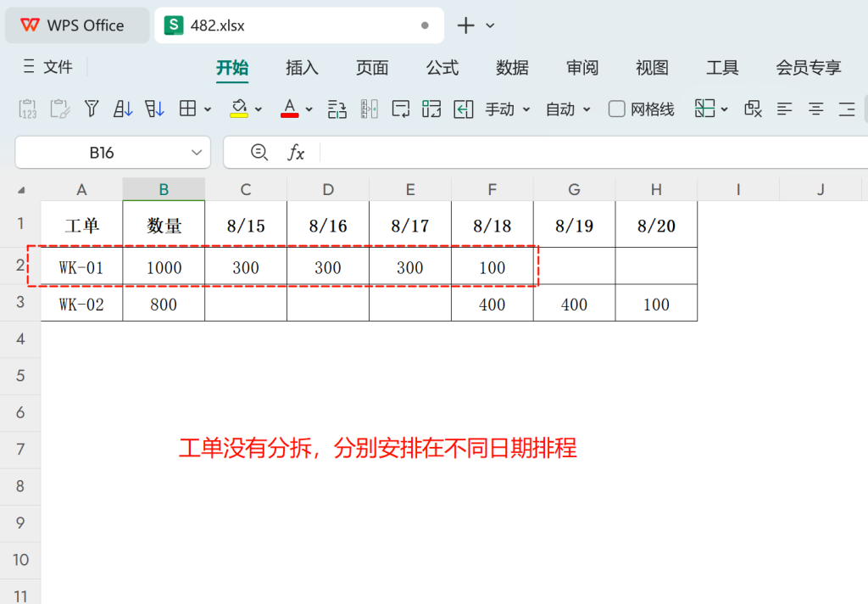The height and width of the screenshot is (604, 868).
Task: Click the clear format icon
Action: [753, 109]
